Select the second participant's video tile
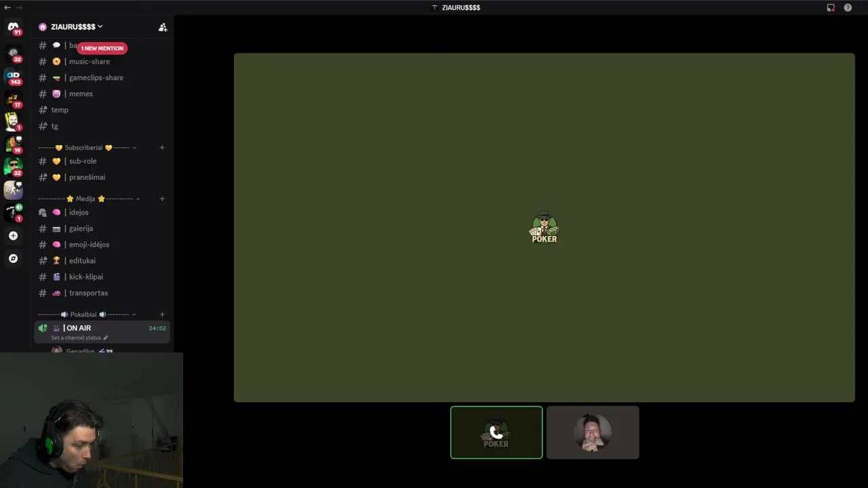This screenshot has width=868, height=488. pos(593,432)
